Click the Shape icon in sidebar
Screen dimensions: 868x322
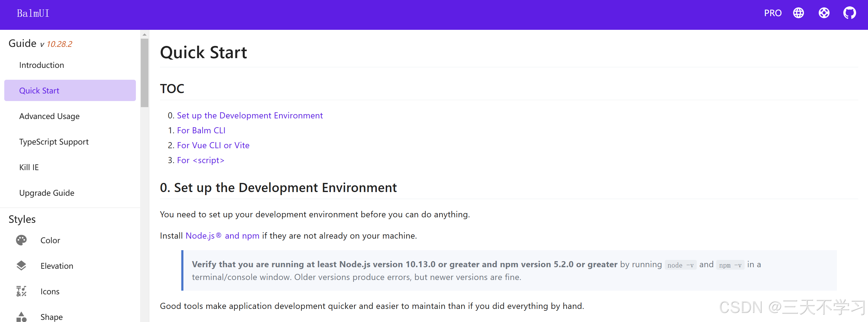point(21,317)
